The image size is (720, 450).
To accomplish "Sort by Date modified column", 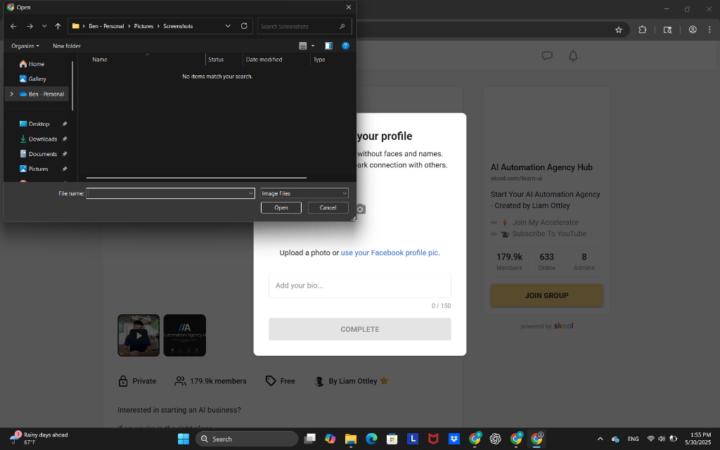I will pos(264,59).
